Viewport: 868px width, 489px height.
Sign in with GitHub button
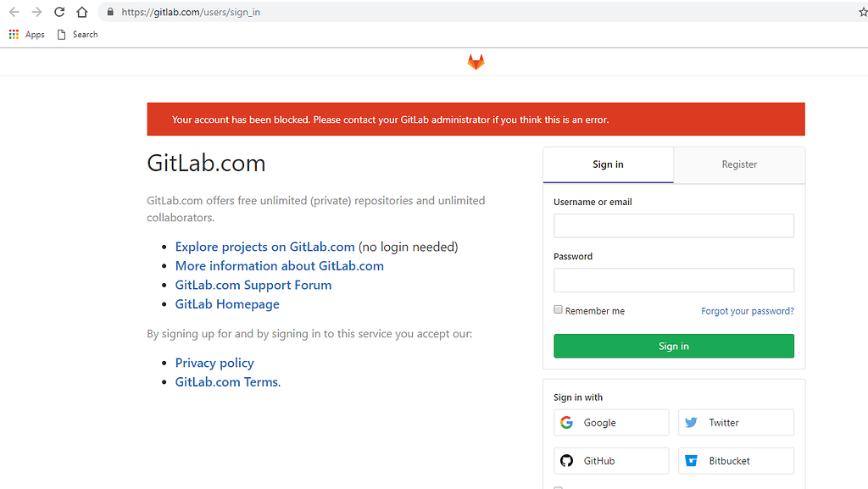coord(611,460)
